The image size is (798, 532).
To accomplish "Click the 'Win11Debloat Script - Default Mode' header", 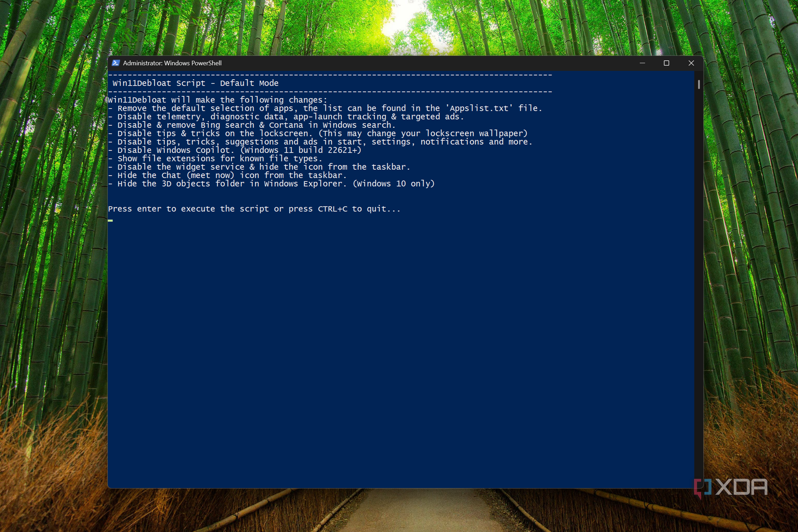I will point(195,83).
